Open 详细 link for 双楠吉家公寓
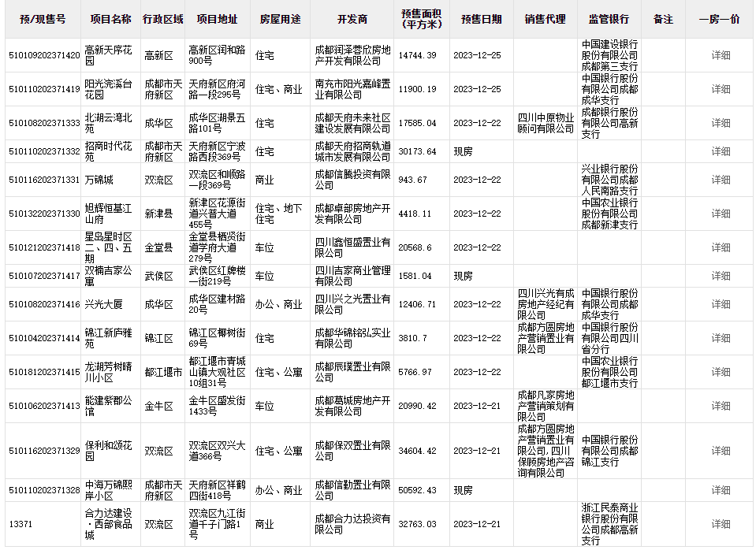 [721, 276]
